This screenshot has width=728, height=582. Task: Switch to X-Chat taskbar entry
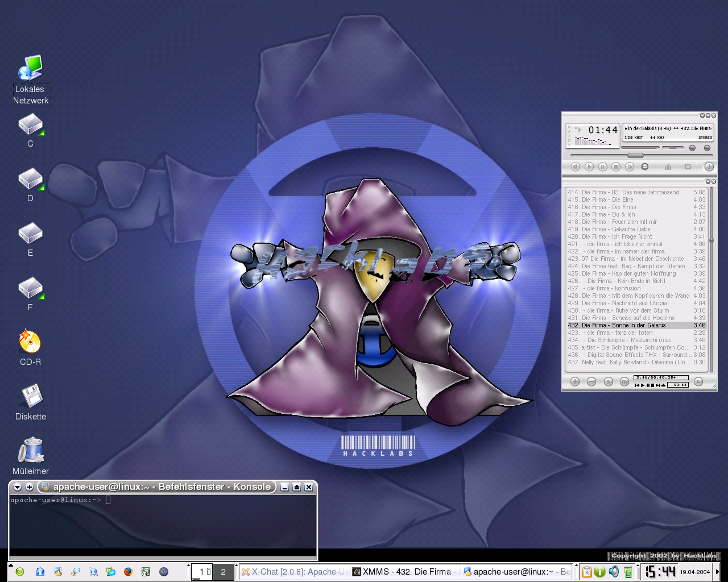click(293, 572)
